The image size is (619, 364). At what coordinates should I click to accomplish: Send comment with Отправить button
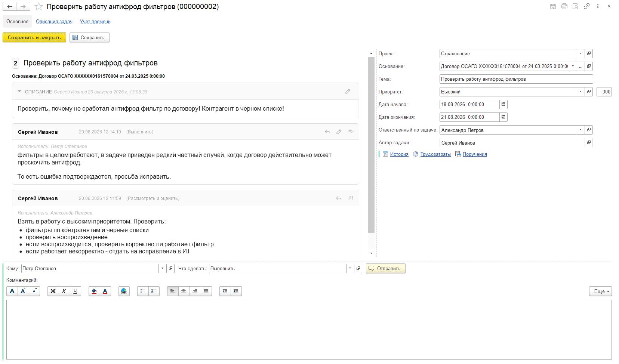[x=385, y=268]
